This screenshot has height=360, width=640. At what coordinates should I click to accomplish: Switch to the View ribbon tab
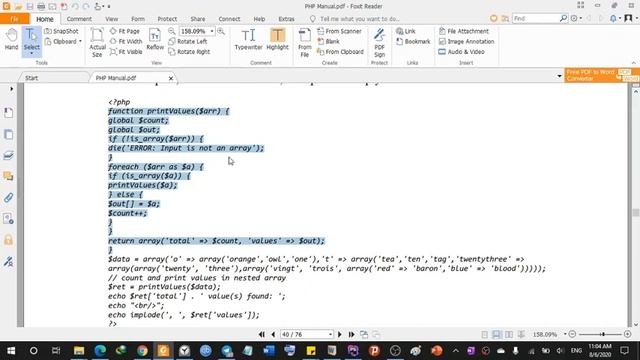pyautogui.click(x=111, y=19)
